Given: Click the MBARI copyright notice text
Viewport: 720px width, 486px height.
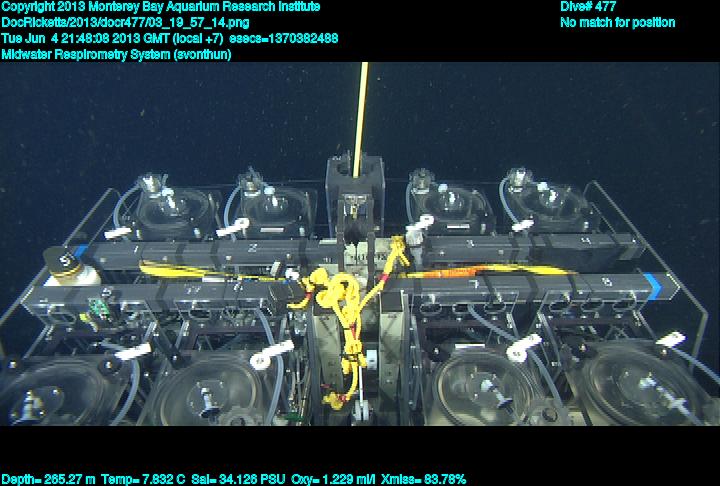Looking at the screenshot, I should coord(161,7).
